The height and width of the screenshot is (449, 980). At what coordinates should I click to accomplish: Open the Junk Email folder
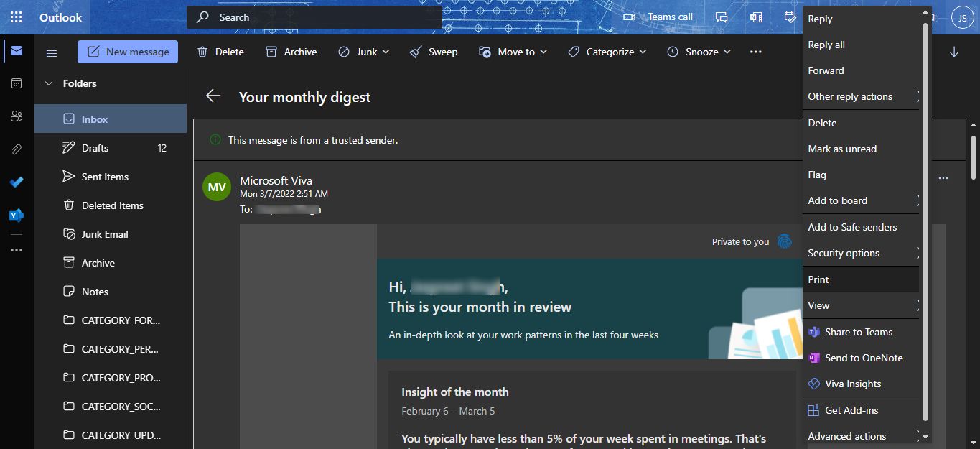111,234
